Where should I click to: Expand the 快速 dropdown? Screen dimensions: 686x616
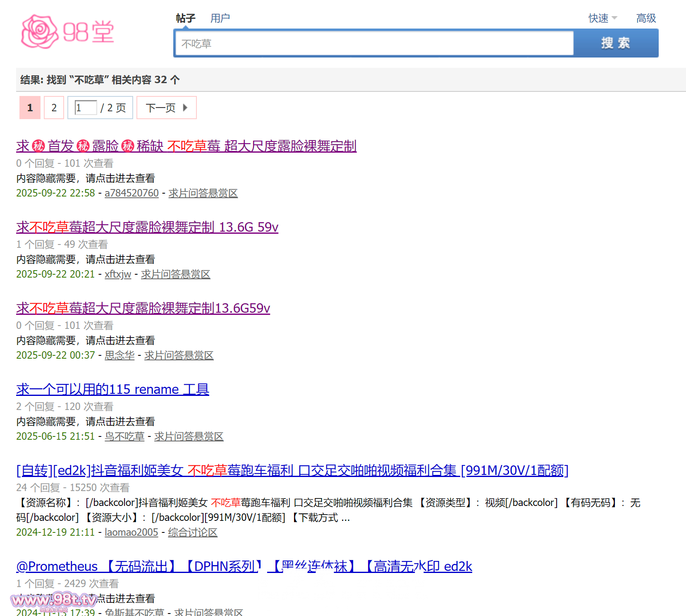coord(602,18)
